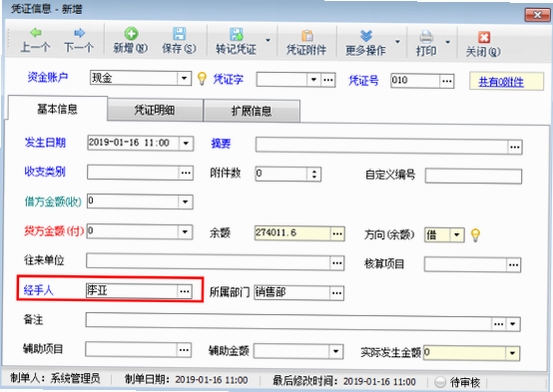Print the voucher with 打印
The height and width of the screenshot is (392, 553).
(x=426, y=43)
